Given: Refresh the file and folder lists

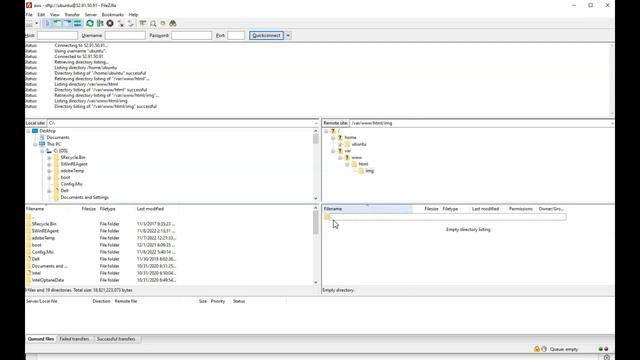Looking at the screenshot, I should click(90, 24).
